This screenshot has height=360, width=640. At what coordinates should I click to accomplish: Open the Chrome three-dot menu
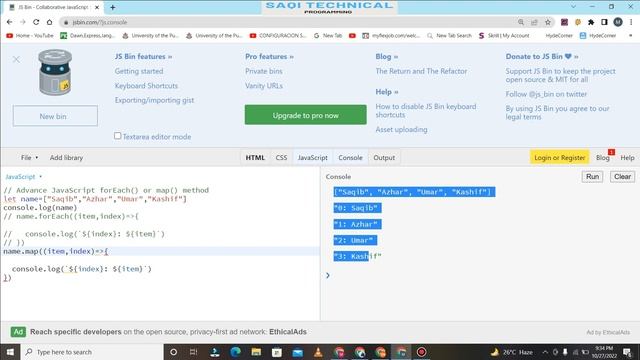pos(631,22)
